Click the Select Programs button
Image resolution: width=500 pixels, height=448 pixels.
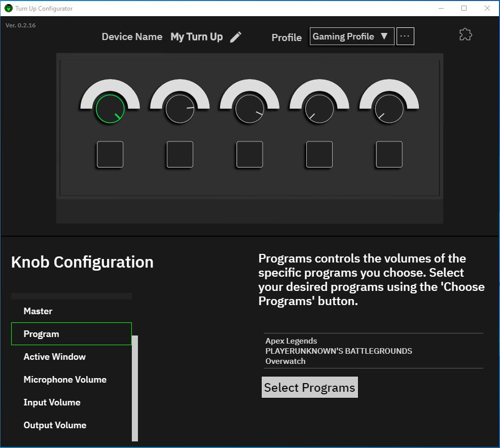coord(309,388)
